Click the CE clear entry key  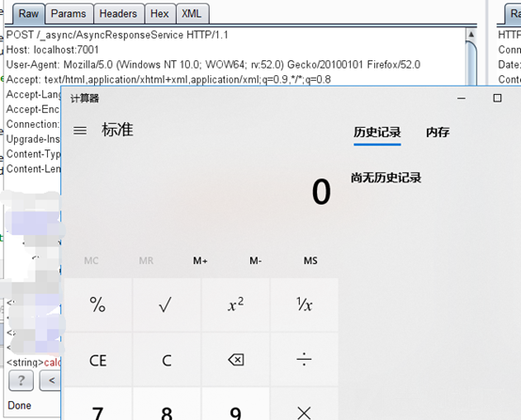coord(98,360)
